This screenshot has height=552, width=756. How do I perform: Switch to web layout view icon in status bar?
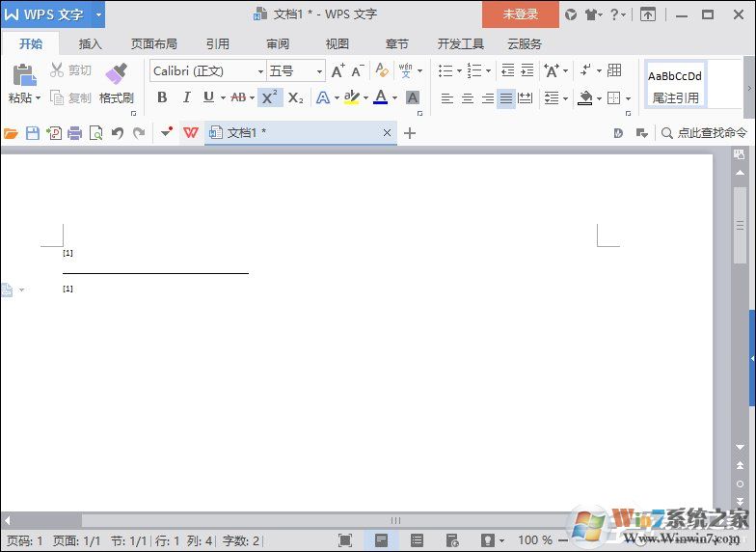(x=452, y=540)
